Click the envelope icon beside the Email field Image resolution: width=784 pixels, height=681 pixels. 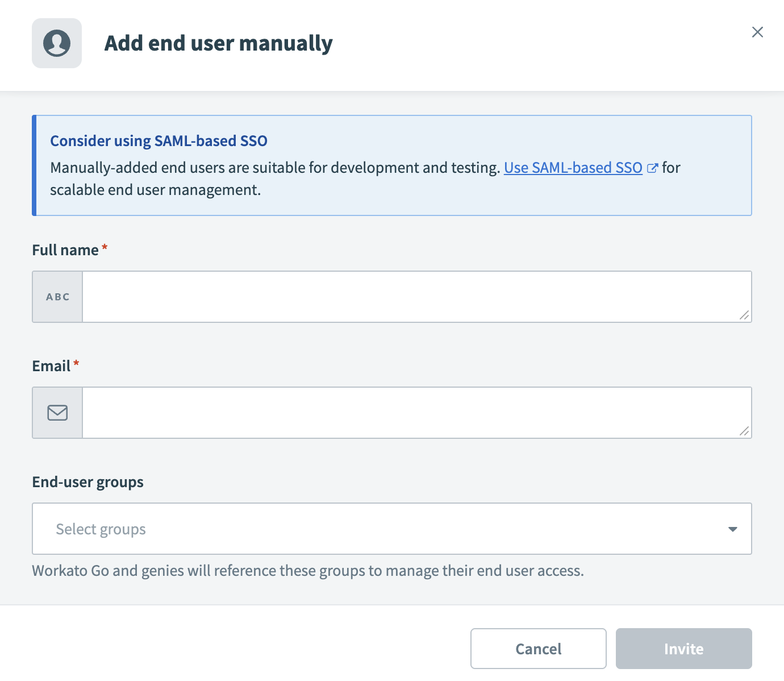(57, 412)
